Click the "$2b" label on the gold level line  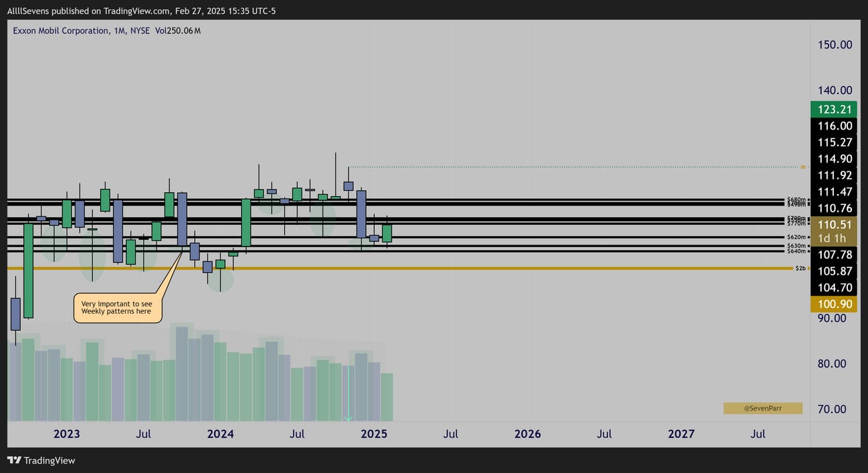800,268
